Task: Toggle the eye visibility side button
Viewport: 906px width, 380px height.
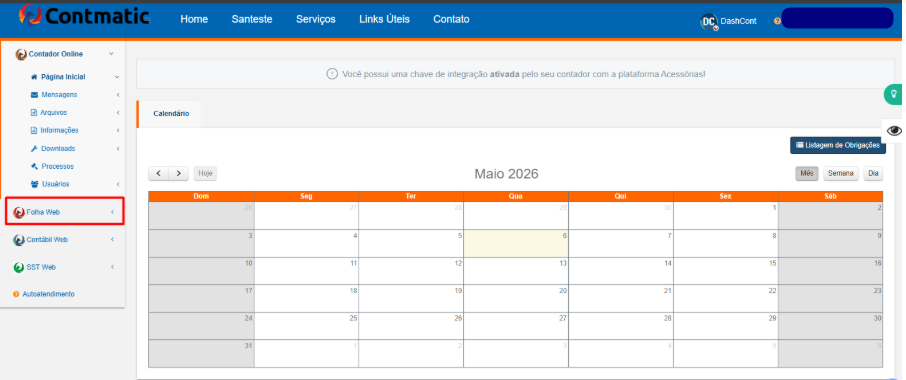Action: [x=894, y=131]
